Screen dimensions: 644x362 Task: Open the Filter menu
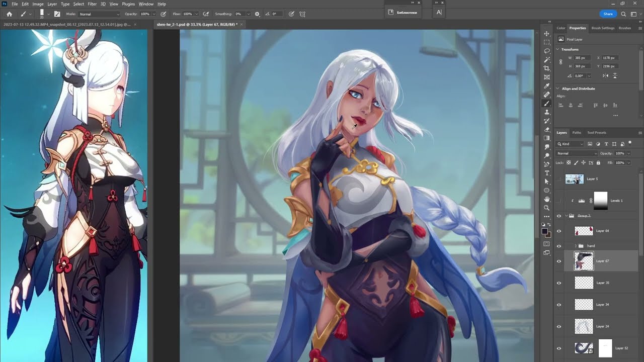click(92, 4)
